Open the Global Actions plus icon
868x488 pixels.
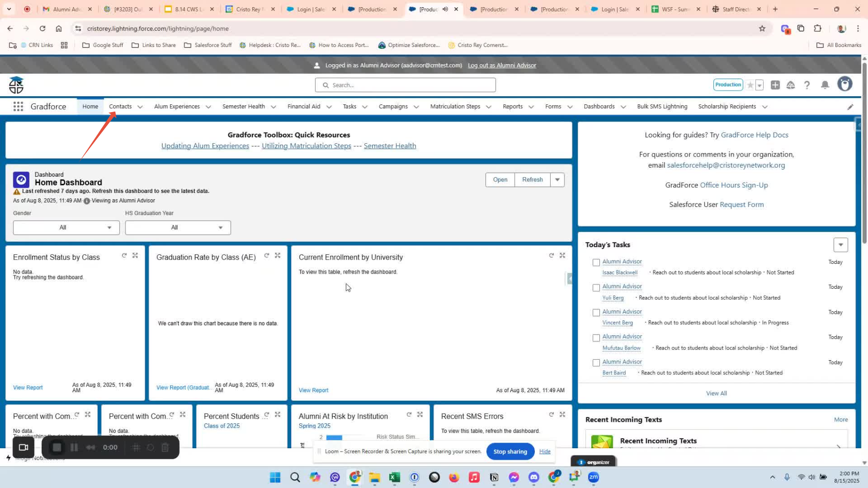pyautogui.click(x=775, y=85)
